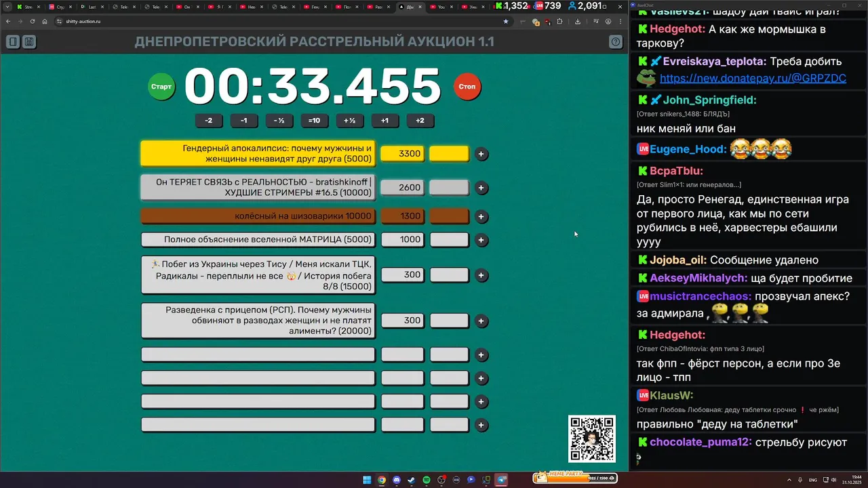Screen dimensions: 868x488
Task: Click the QR code image
Action: click(592, 439)
